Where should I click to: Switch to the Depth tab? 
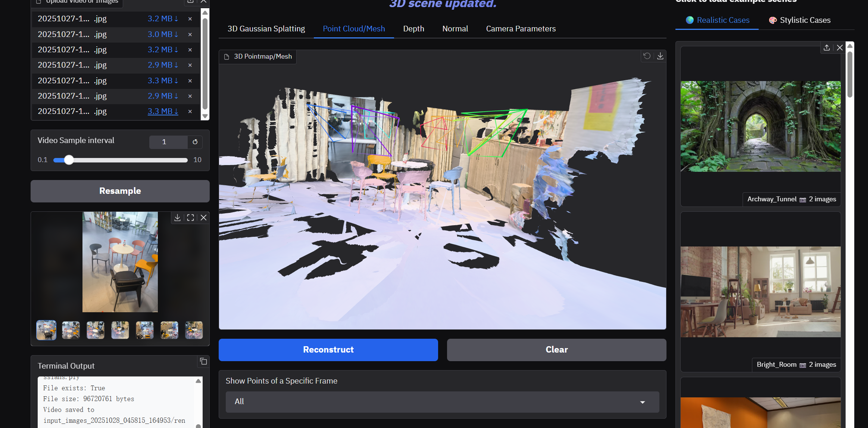pyautogui.click(x=413, y=29)
